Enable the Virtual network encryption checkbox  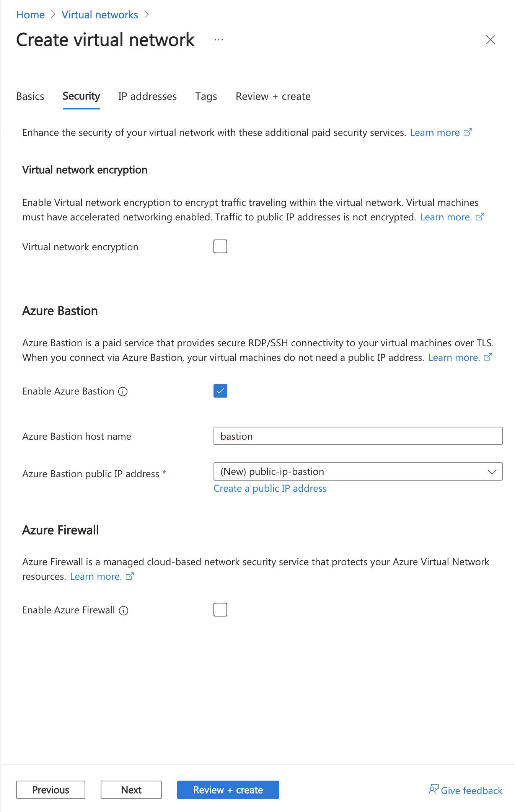[x=220, y=247]
